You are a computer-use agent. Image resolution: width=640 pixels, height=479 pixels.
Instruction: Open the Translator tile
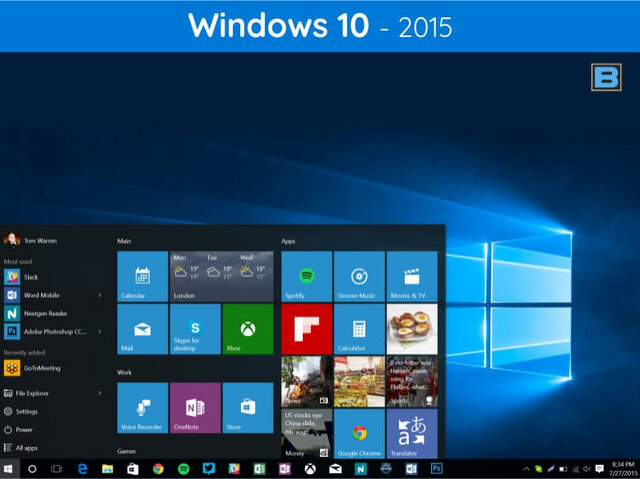click(x=412, y=434)
